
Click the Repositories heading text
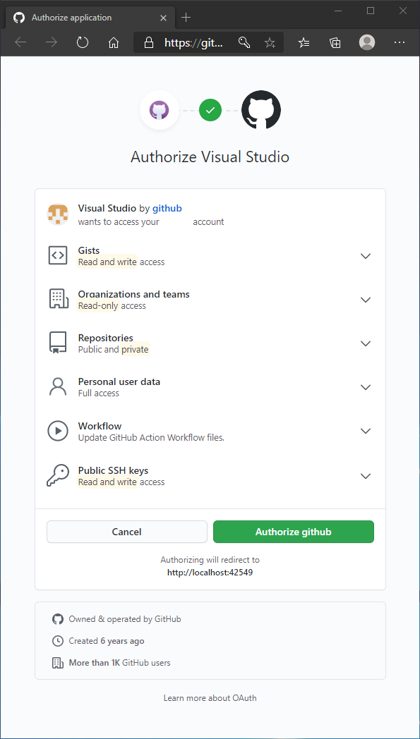pos(106,338)
